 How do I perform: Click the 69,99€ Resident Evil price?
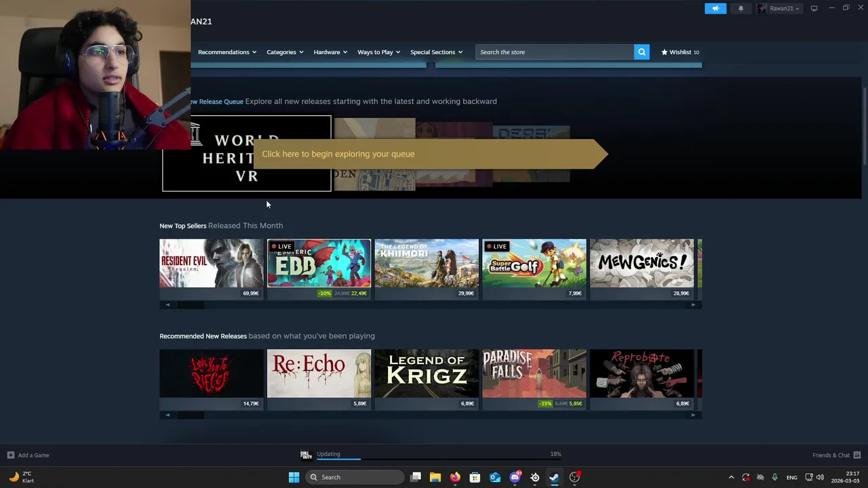point(251,293)
